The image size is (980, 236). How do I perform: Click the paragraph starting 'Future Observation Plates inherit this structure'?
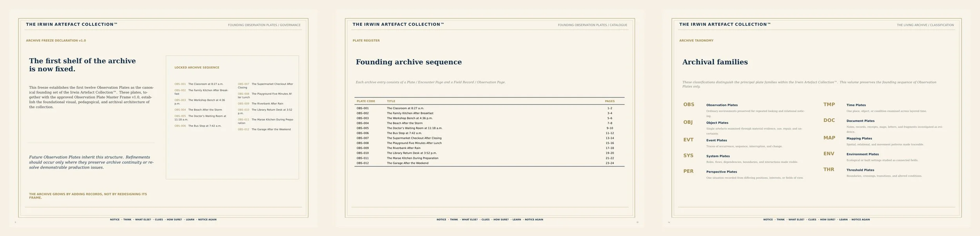click(91, 162)
